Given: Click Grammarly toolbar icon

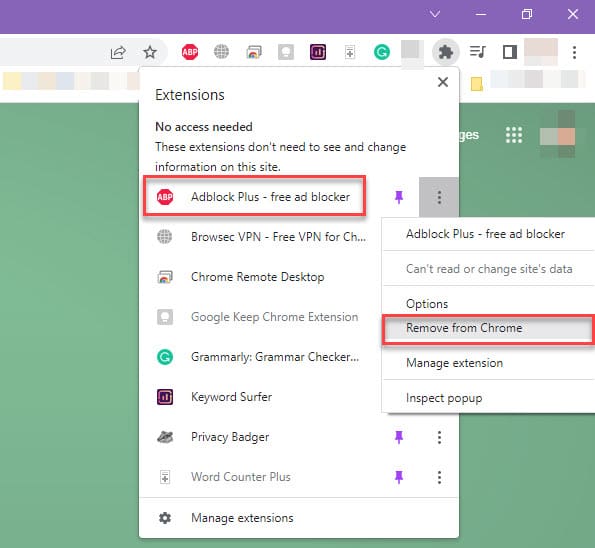Looking at the screenshot, I should pyautogui.click(x=382, y=52).
